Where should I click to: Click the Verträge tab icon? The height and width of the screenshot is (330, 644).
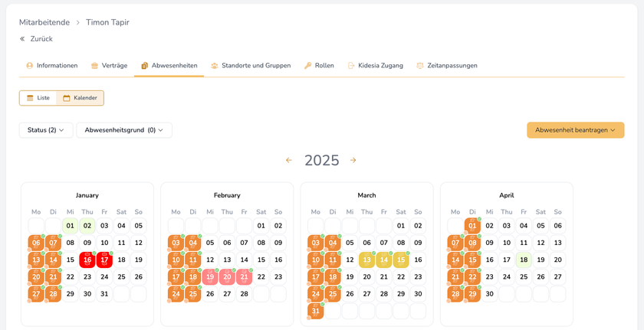tap(94, 66)
